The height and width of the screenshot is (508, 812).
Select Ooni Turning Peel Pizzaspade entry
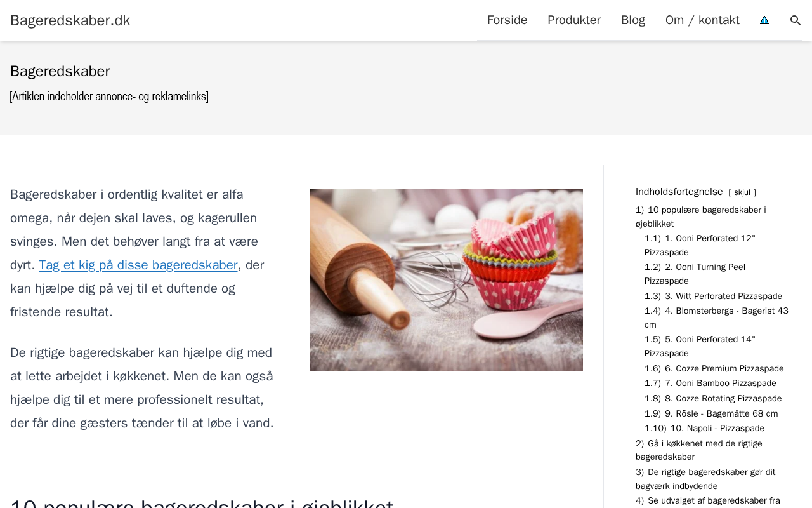point(695,274)
